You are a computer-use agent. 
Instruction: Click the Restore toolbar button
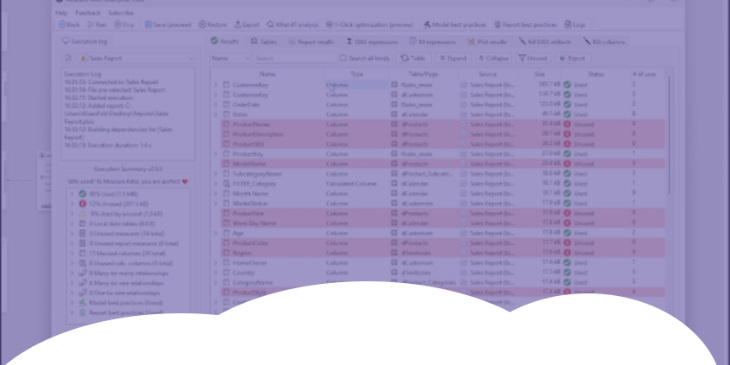[212, 25]
